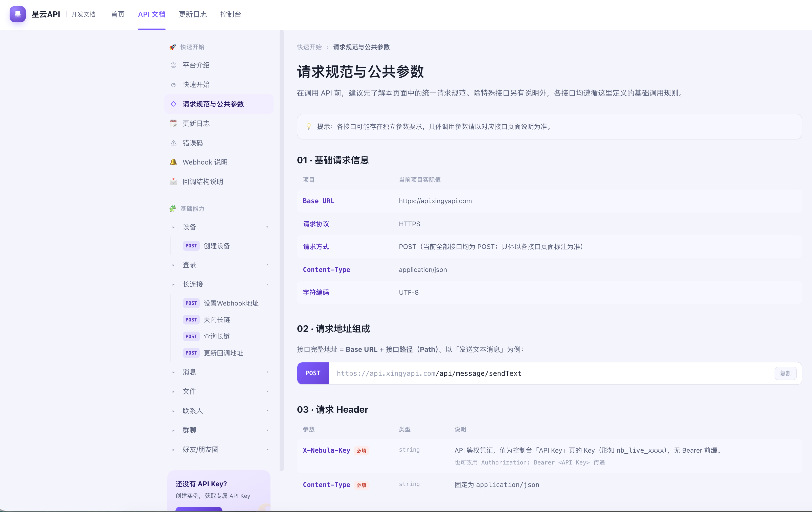Click the 请求协议 row label
The image size is (812, 512).
[316, 224]
